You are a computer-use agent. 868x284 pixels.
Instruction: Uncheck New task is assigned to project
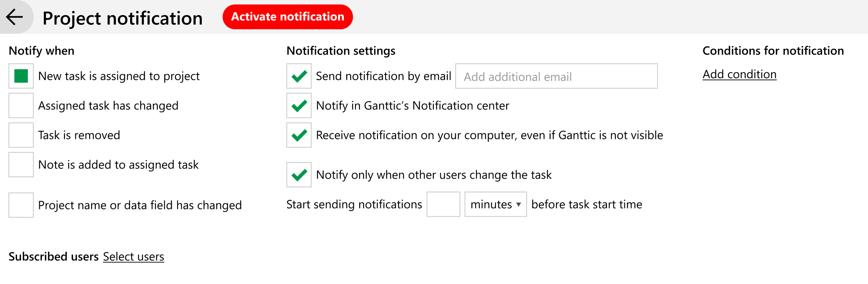coord(21,76)
